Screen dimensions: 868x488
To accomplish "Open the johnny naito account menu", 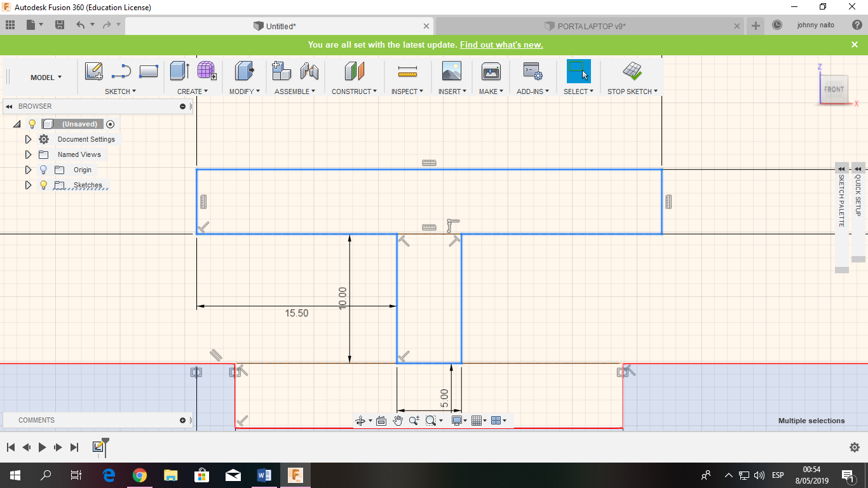I will [815, 25].
